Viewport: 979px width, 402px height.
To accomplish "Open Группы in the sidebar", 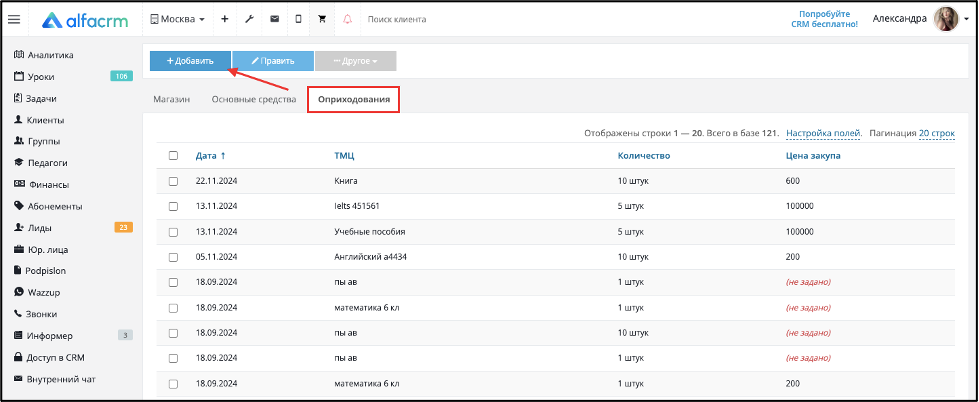I will pos(37,141).
